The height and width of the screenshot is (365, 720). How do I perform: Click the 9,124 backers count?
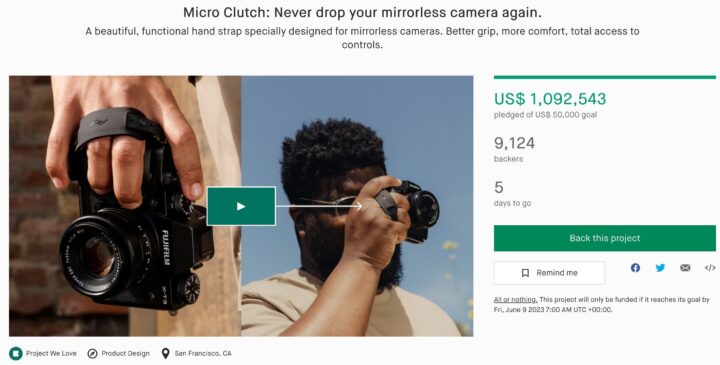pos(514,143)
